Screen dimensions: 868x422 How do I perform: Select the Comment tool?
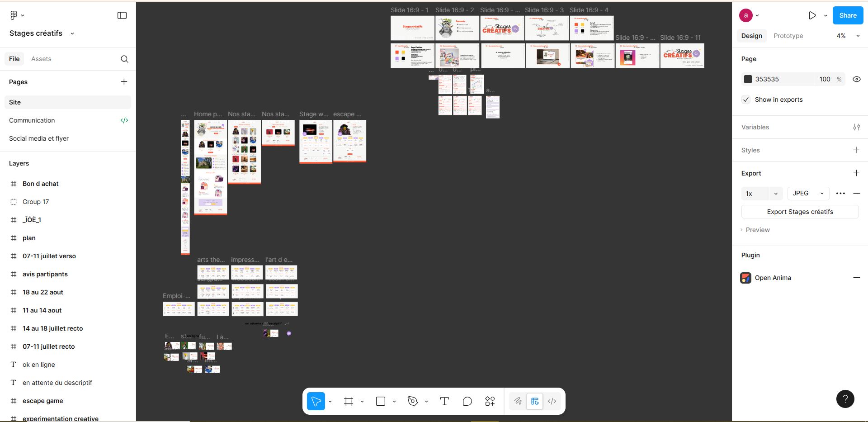tap(467, 401)
